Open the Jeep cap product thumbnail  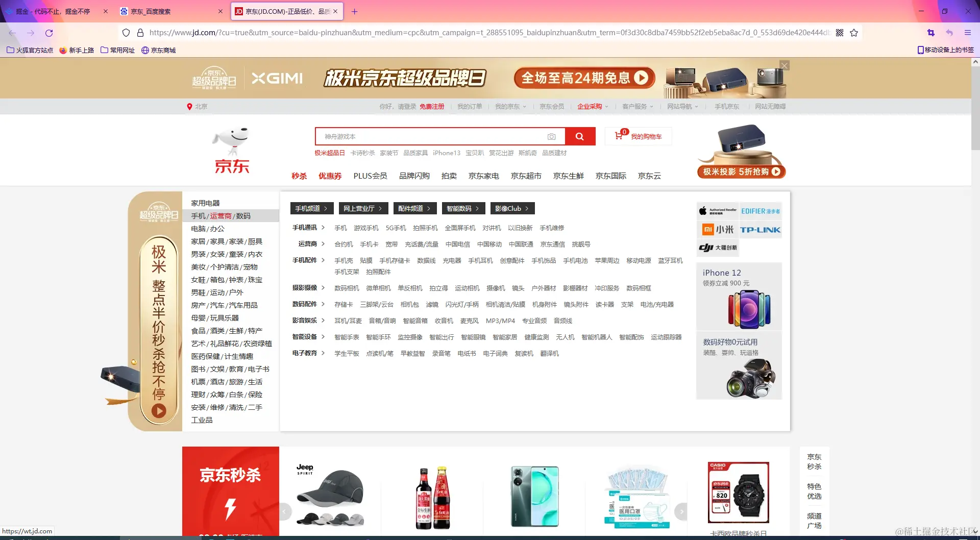click(x=330, y=495)
